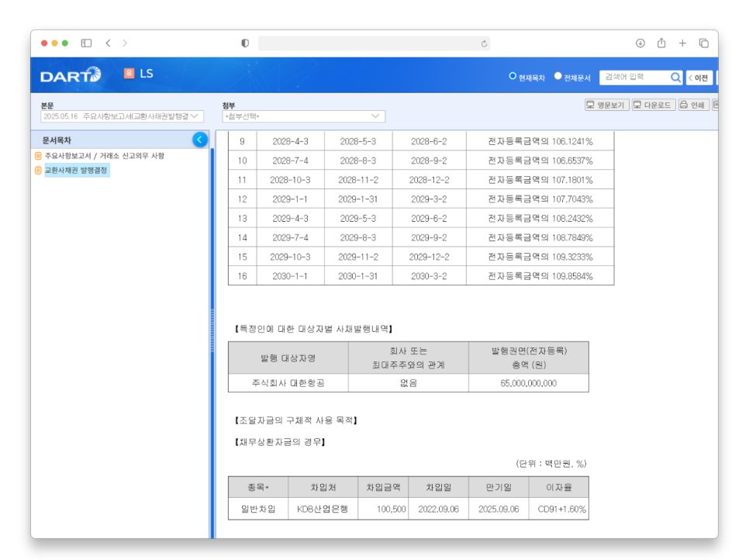
Task: Click the date 2028-12-2 in row 11
Action: click(x=429, y=180)
